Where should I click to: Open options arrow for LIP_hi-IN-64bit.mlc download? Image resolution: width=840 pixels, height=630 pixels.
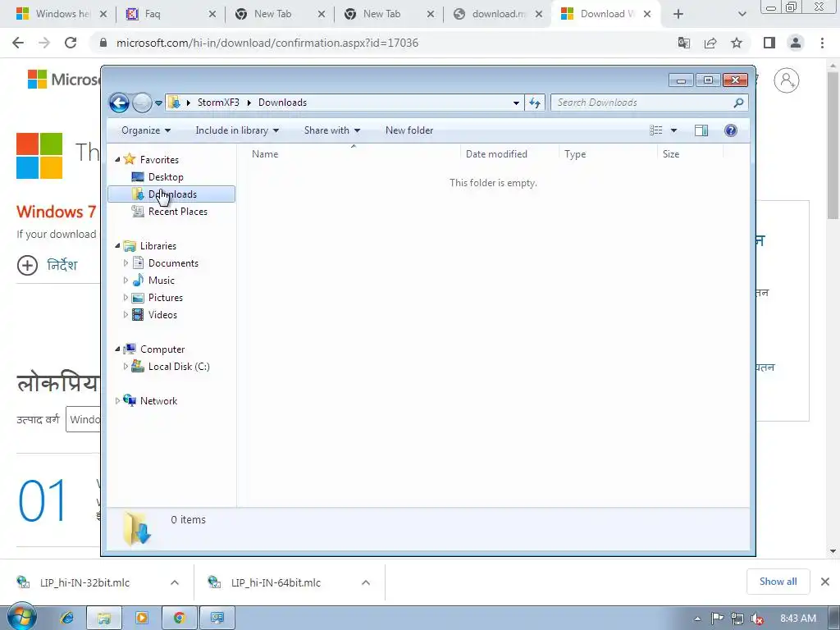[366, 582]
